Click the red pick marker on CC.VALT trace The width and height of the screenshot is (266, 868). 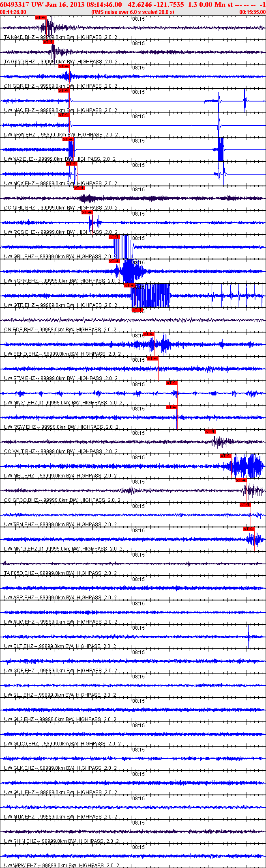pyautogui.click(x=210, y=432)
